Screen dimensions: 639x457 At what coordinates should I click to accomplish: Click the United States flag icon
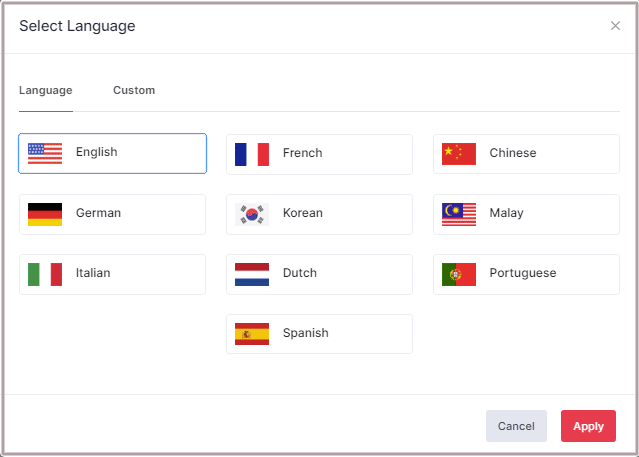point(45,153)
